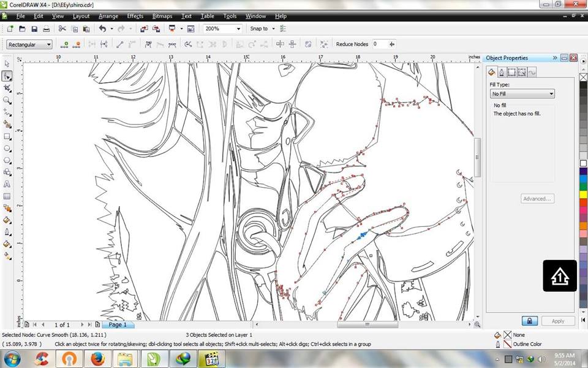Click the Save icon
The height and width of the screenshot is (368, 588).
[34, 29]
